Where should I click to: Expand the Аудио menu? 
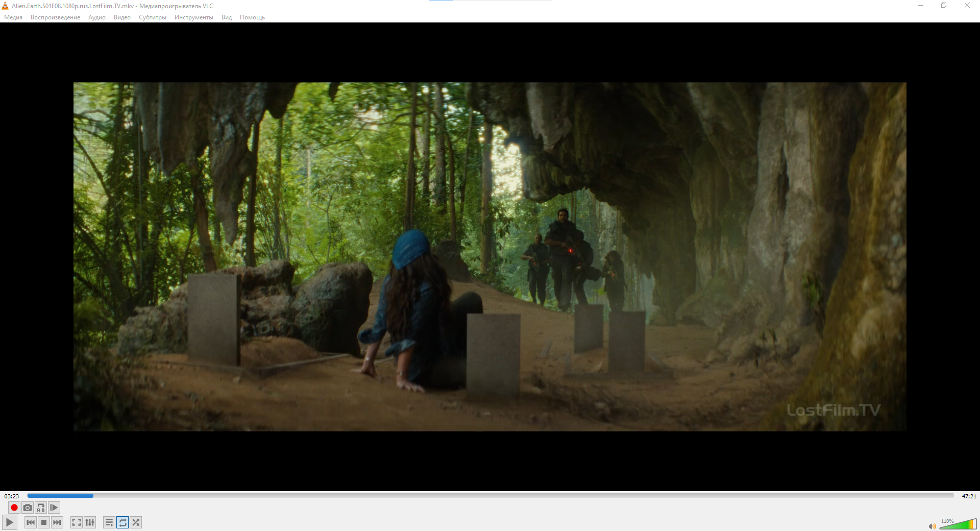pyautogui.click(x=96, y=17)
